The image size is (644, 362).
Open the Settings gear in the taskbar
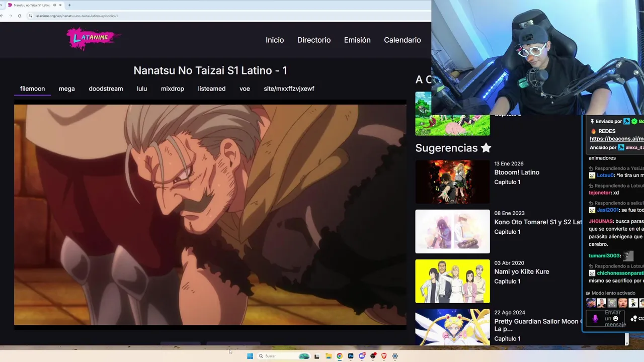tap(395, 356)
